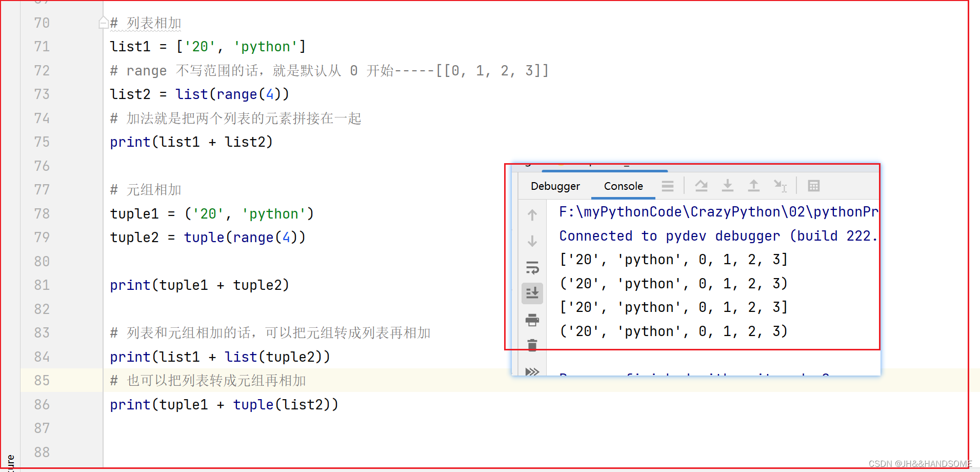
Task: Click gutter line number 85
Action: (42, 381)
